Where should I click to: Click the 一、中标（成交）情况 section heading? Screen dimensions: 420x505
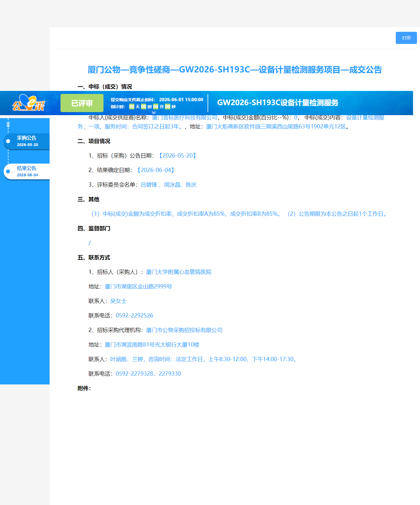point(105,87)
